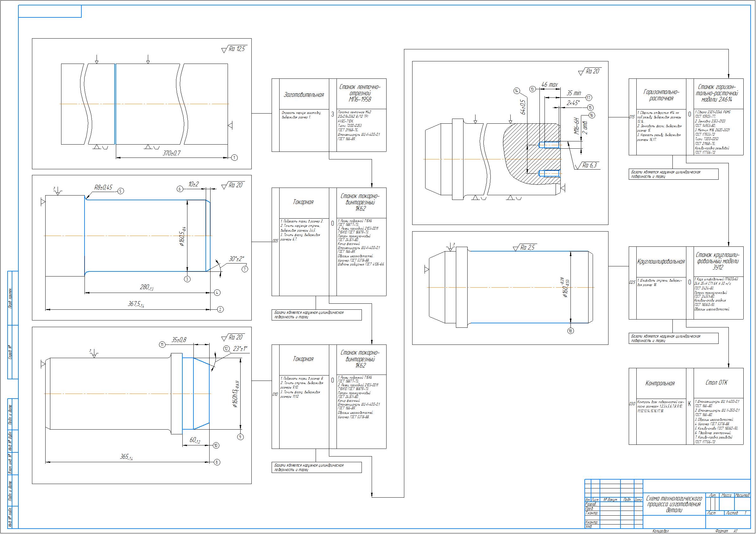This screenshot has height=534, width=756.
Task: Select the title block drawing name text
Action: coord(674,504)
